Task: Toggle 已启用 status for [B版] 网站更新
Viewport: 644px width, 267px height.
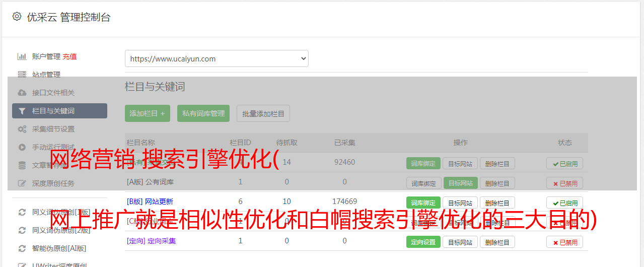Action: tap(565, 203)
